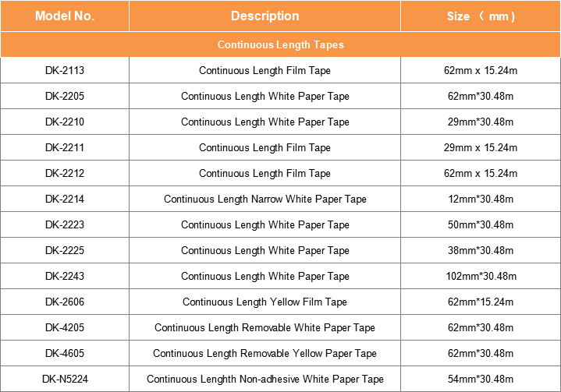Click the DK-4205 model cell
Image resolution: width=561 pixels, height=392 pixels.
(65, 328)
